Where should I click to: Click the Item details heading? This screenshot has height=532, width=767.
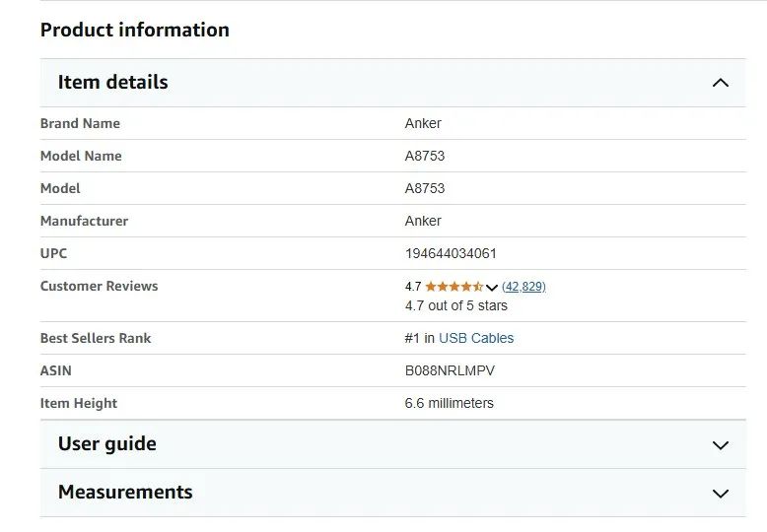113,82
